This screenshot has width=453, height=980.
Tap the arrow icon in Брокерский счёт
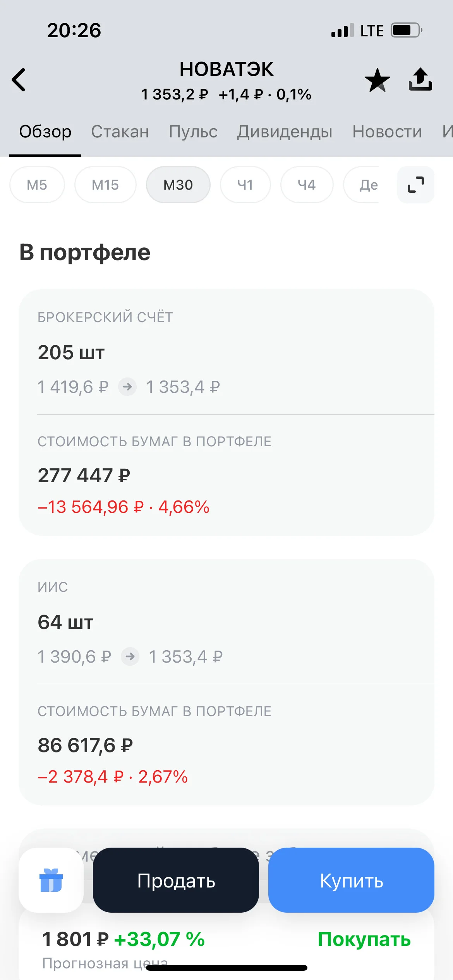point(127,387)
